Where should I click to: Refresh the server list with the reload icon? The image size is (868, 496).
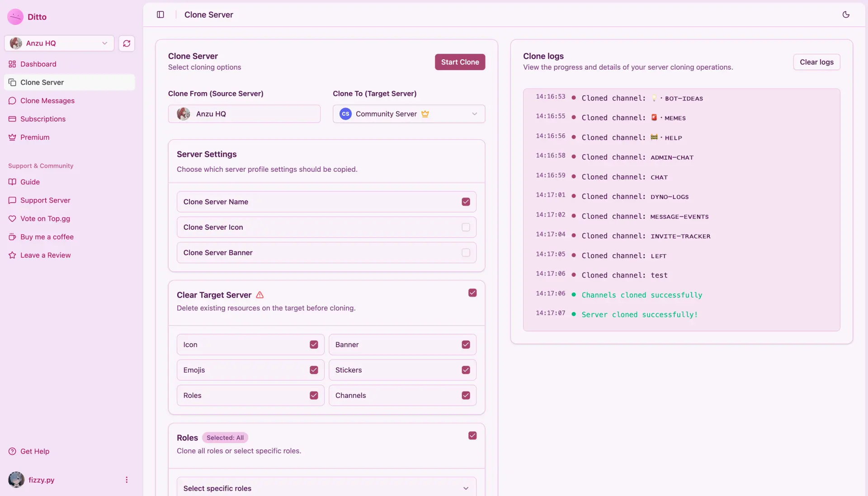click(127, 43)
